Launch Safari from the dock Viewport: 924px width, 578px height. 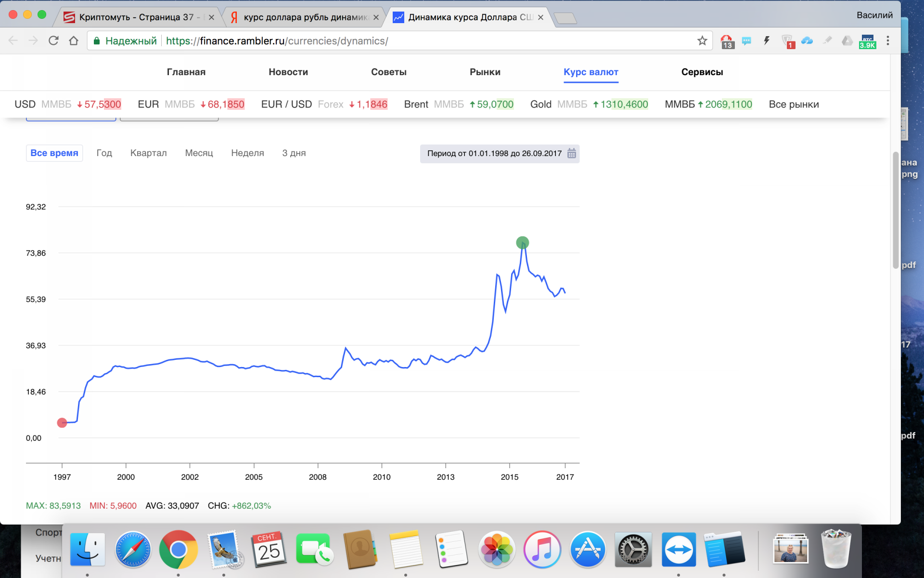133,550
